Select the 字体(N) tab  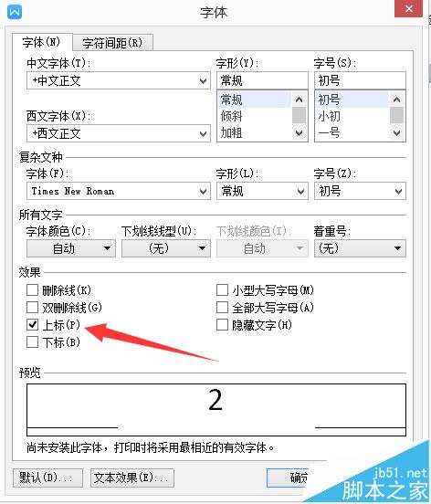pos(42,42)
